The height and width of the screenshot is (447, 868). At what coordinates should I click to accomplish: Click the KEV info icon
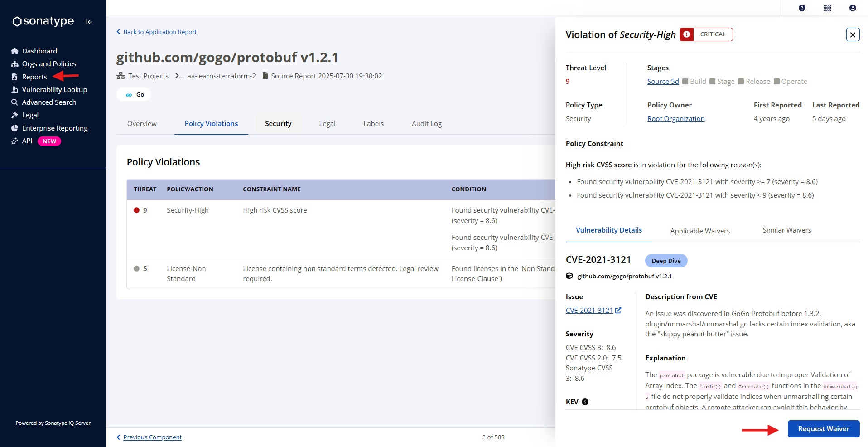pyautogui.click(x=585, y=402)
